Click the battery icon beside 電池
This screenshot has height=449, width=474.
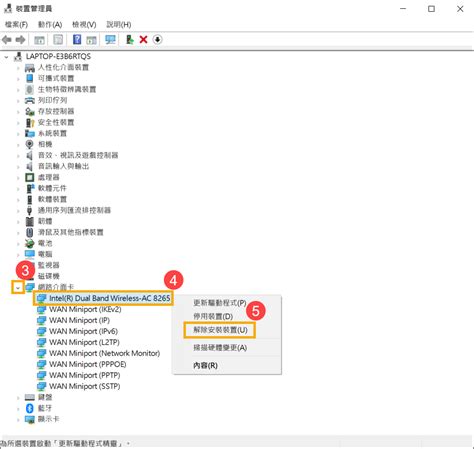[30, 243]
